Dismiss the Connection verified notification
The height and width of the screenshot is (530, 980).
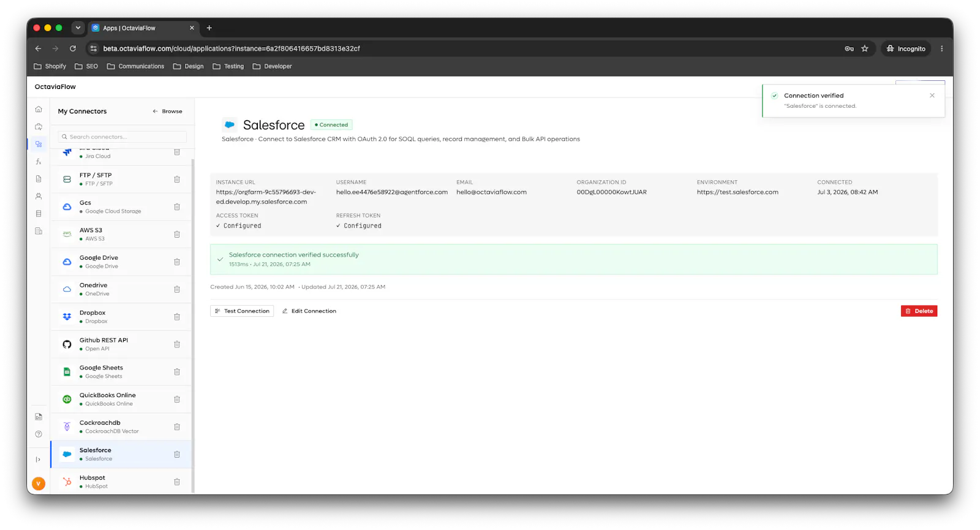[x=932, y=96]
